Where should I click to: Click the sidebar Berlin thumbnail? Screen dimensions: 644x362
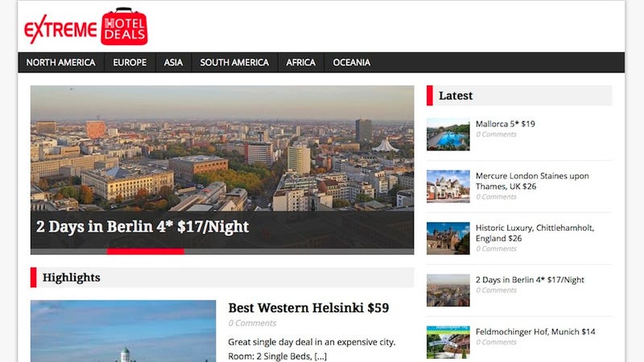[x=448, y=290]
